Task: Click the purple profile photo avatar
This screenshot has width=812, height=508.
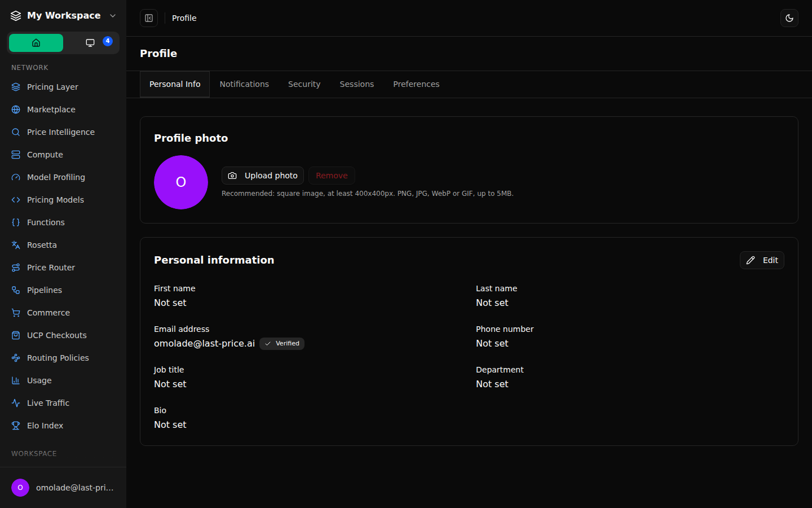Action: tap(181, 182)
